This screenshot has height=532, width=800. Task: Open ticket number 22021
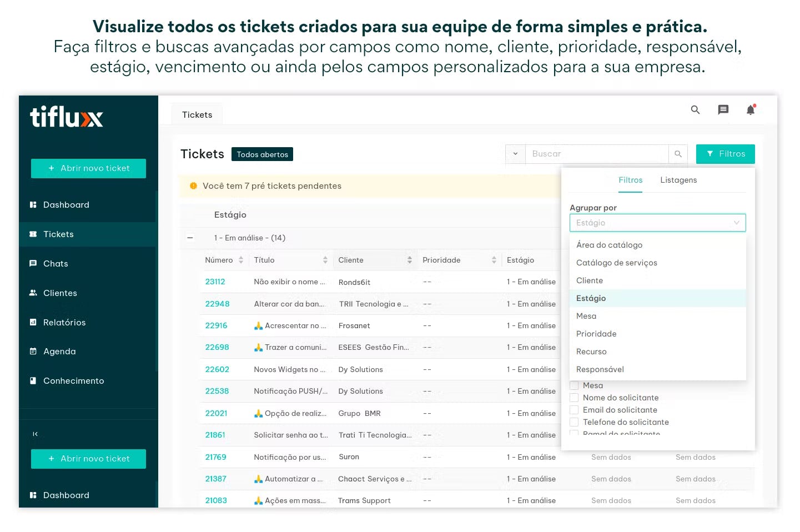pos(216,413)
